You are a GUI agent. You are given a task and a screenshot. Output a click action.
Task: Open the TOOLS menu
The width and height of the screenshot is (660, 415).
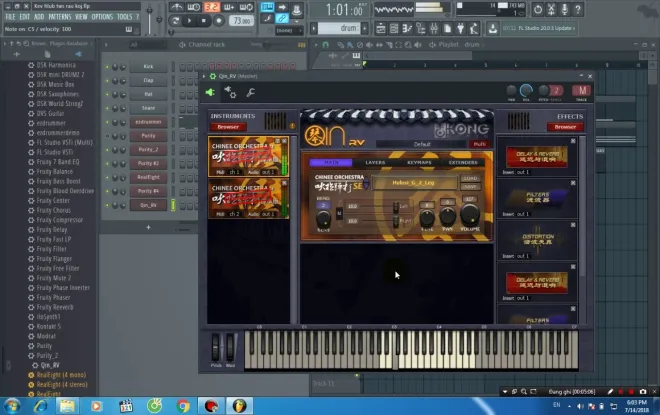pos(125,17)
